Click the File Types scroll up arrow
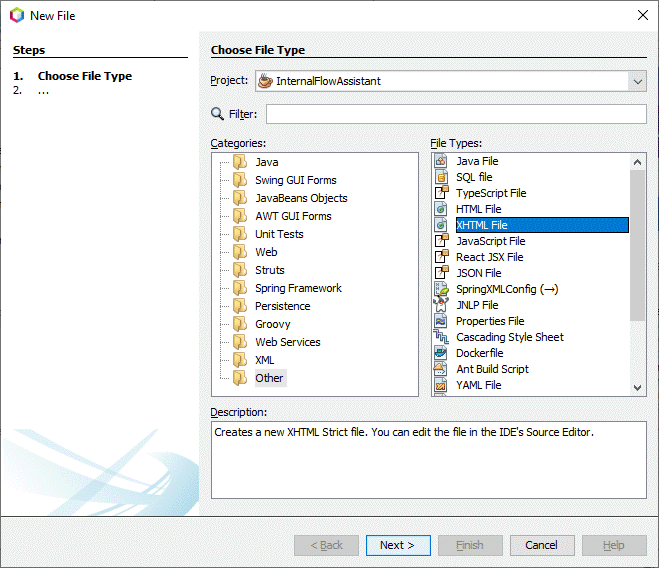Viewport: 659px width, 568px height. click(x=637, y=162)
